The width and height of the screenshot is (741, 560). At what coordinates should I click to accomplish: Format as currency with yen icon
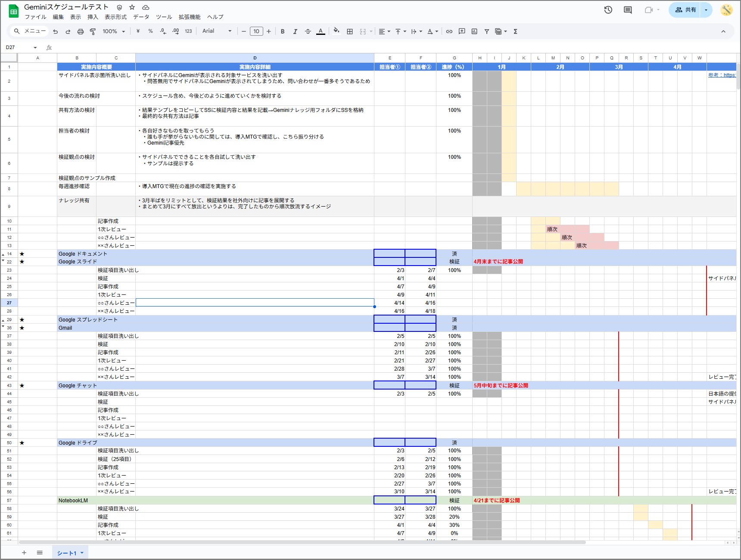click(138, 31)
